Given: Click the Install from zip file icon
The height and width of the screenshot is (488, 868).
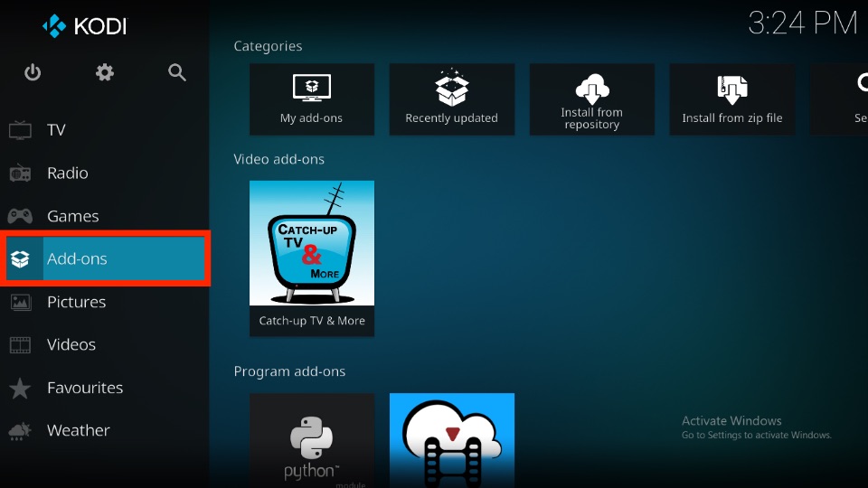Looking at the screenshot, I should 731,89.
